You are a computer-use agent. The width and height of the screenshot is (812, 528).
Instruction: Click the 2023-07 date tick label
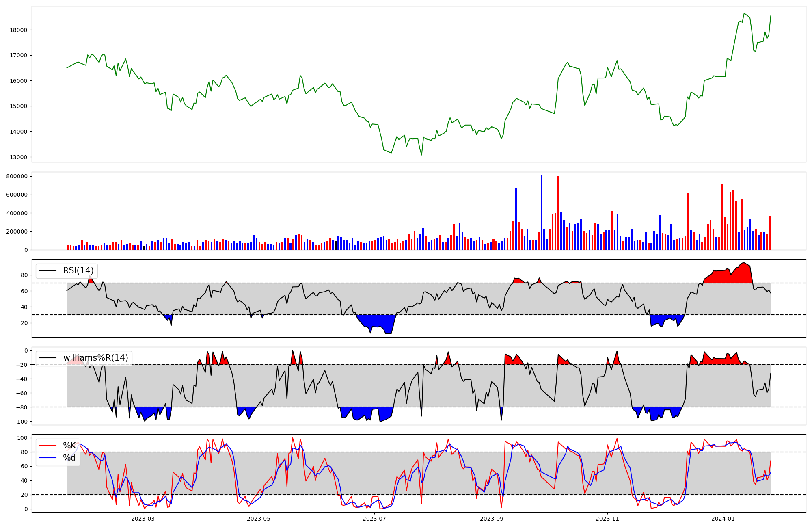(374, 519)
